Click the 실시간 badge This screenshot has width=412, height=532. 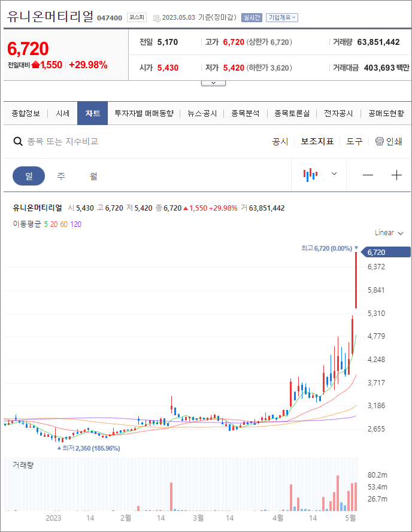pyautogui.click(x=252, y=17)
